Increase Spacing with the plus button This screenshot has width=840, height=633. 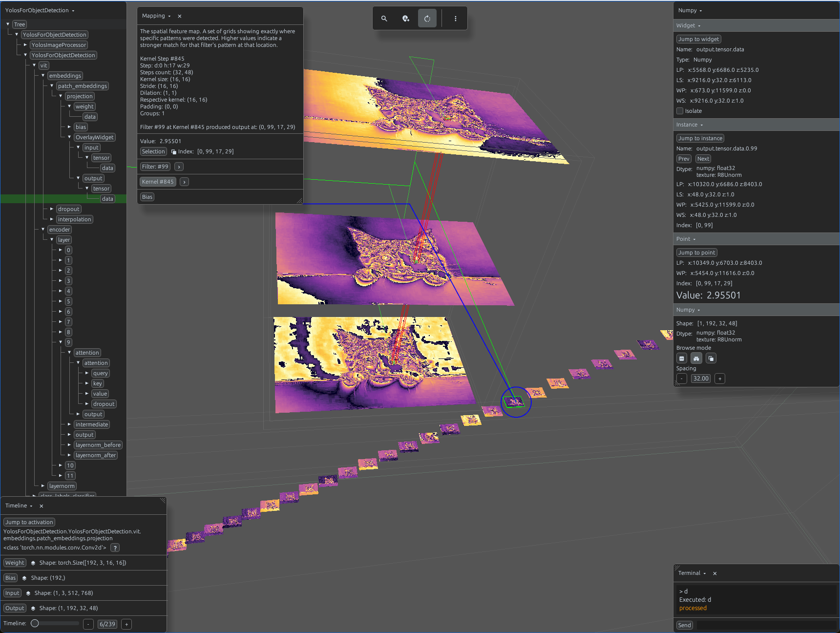[720, 379]
